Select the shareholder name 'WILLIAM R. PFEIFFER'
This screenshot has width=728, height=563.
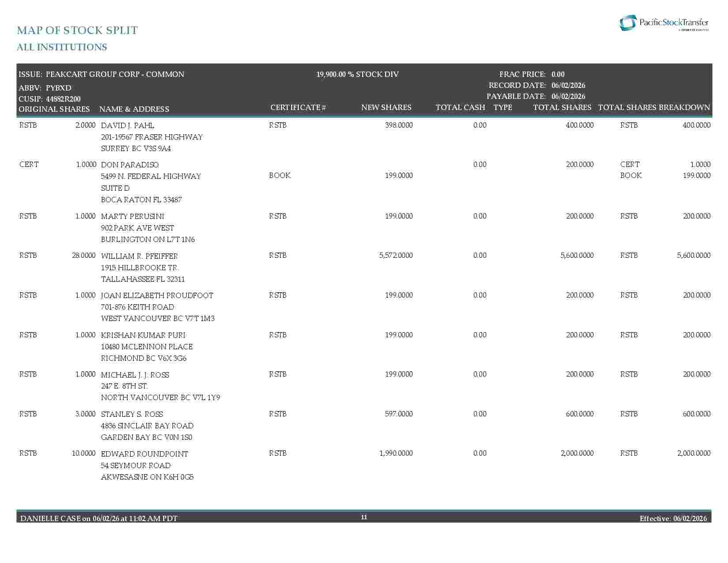139,256
